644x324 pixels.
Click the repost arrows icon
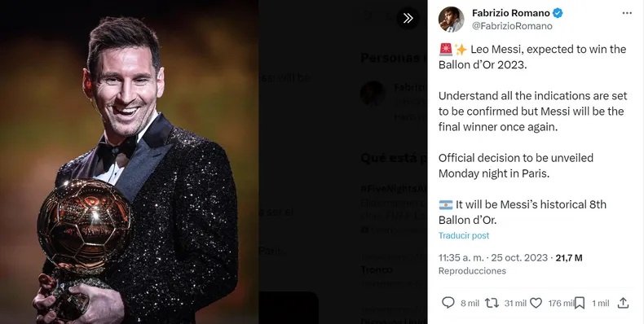tap(492, 303)
